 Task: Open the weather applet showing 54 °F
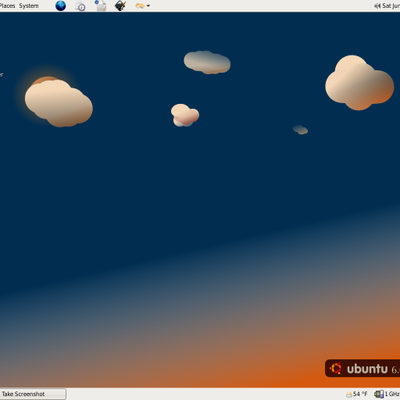(x=357, y=394)
